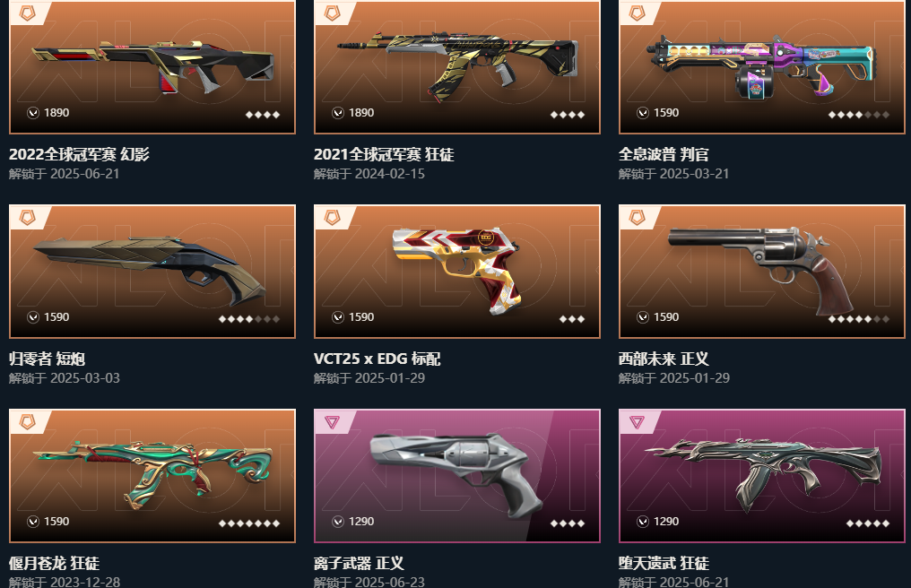
Task: Click the 2021全球冠军赛 狂徒 title text
Action: click(384, 154)
